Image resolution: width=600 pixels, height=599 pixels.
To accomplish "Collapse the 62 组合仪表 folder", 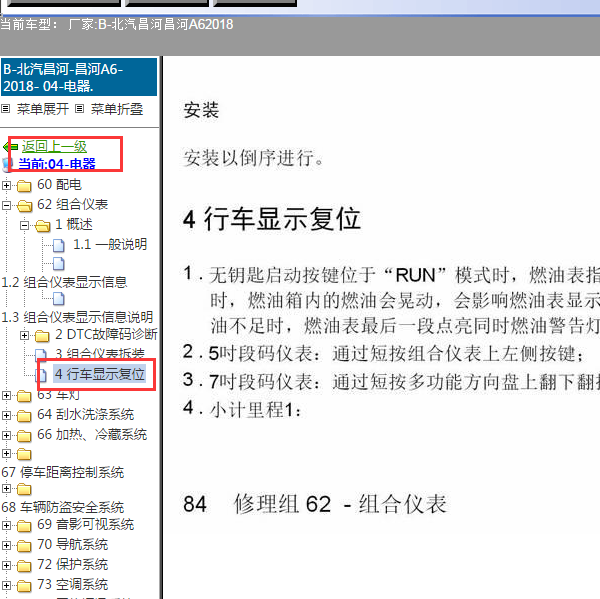I will tap(6, 206).
